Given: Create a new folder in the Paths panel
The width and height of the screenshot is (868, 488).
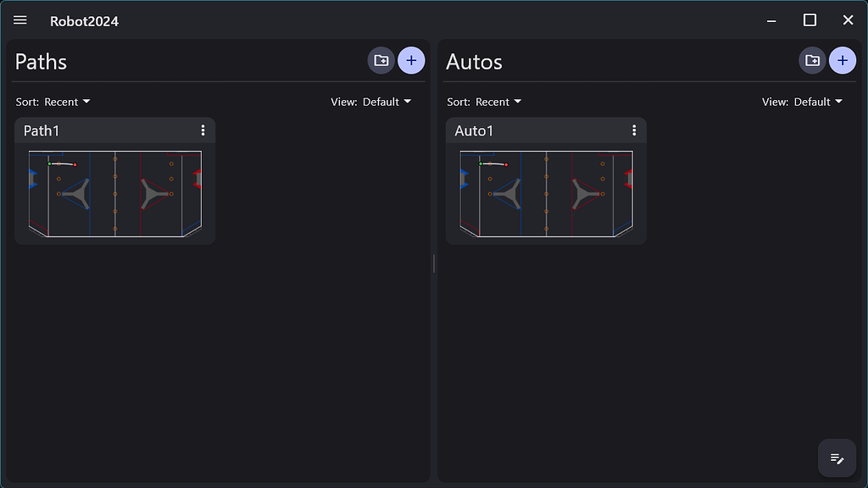Looking at the screenshot, I should pyautogui.click(x=381, y=60).
